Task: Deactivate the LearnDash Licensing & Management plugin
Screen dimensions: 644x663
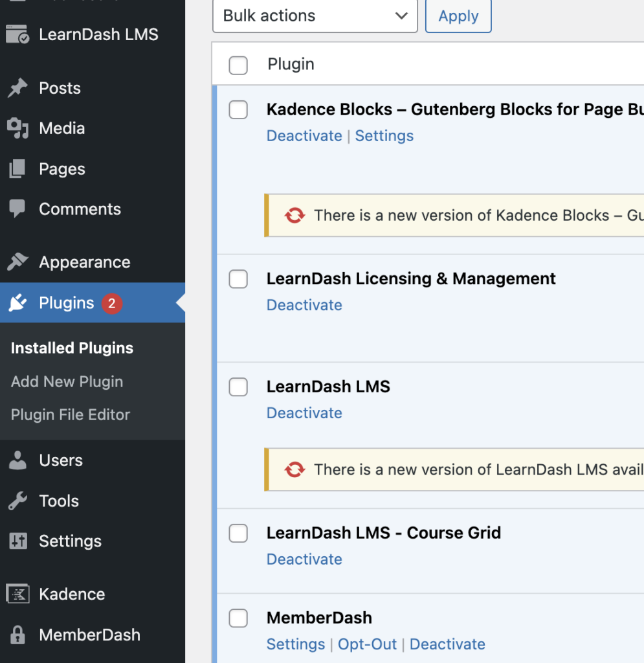Action: click(x=304, y=305)
